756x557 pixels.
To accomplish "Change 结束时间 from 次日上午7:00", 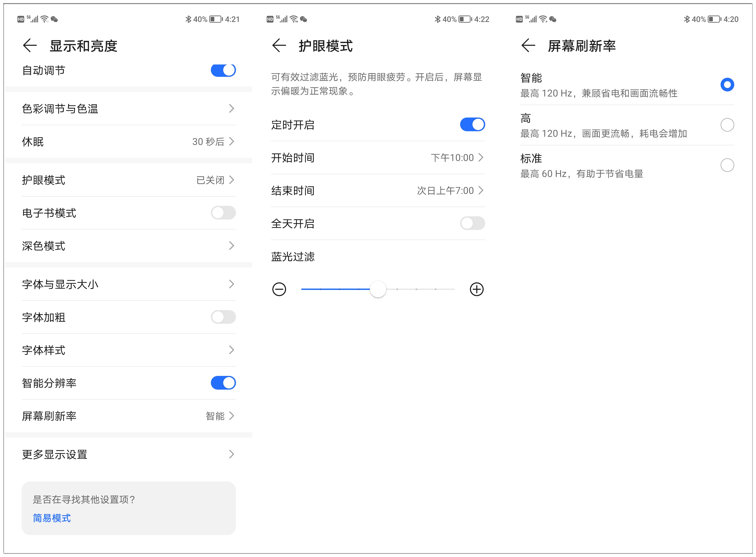I will [x=378, y=190].
